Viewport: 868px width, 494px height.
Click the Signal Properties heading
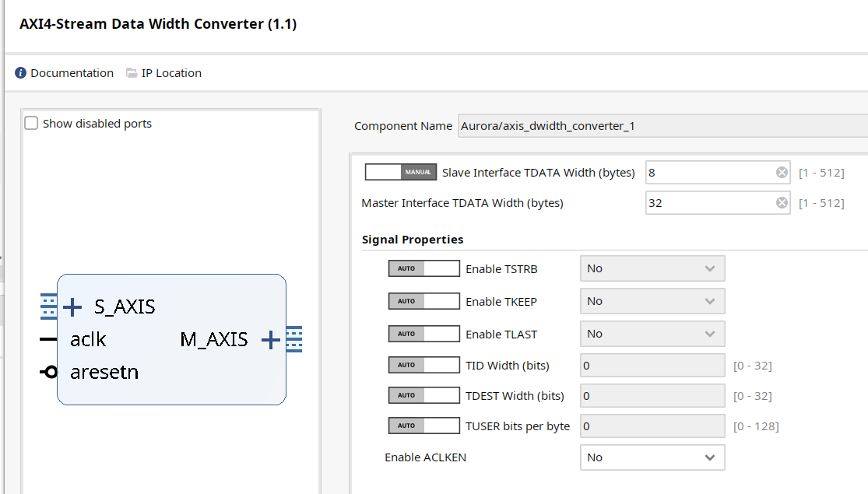pyautogui.click(x=413, y=240)
